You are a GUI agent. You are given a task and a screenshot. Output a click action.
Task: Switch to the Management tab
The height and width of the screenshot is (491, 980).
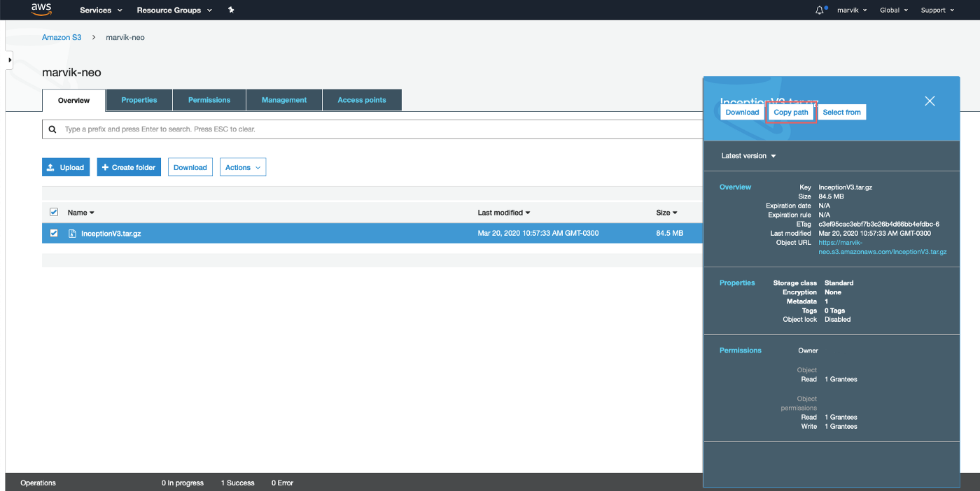pyautogui.click(x=284, y=100)
